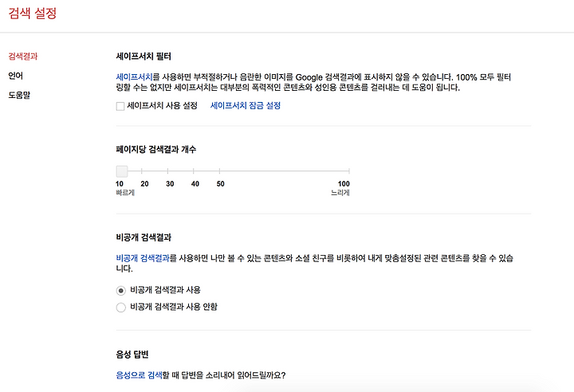Viewport: 574px width, 392px height.
Task: Click the 느리게 label under the slider
Action: pyautogui.click(x=340, y=193)
